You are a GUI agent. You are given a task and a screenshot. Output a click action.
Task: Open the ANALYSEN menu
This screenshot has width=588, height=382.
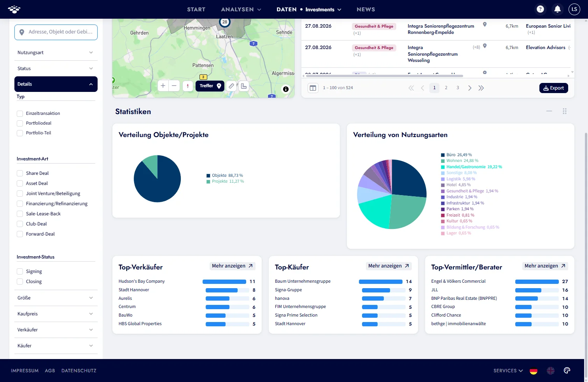pos(241,9)
